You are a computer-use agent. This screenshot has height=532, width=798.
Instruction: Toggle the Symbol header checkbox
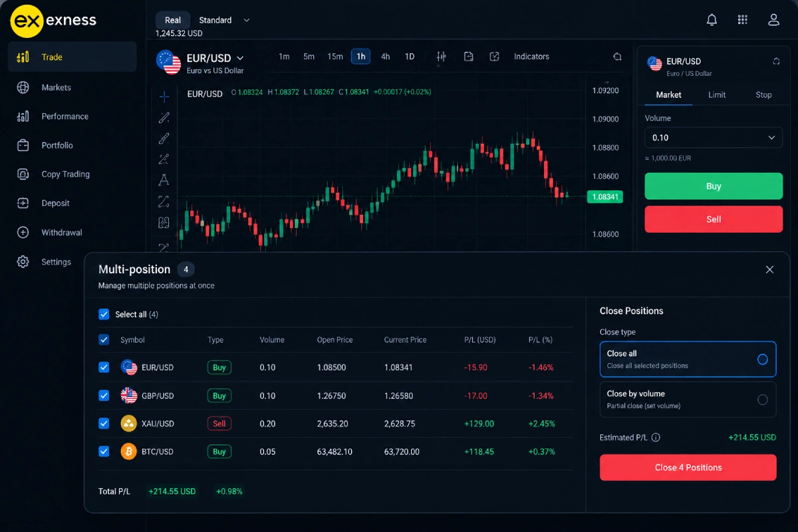click(x=104, y=340)
